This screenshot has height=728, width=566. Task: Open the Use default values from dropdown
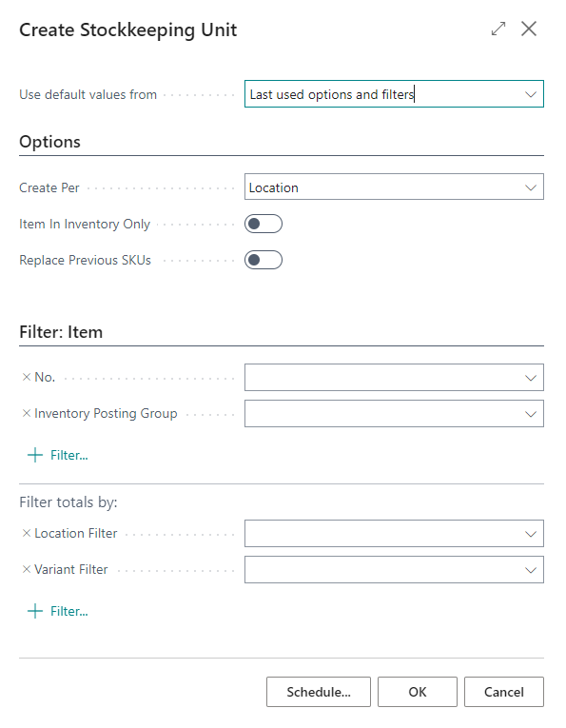pos(394,94)
